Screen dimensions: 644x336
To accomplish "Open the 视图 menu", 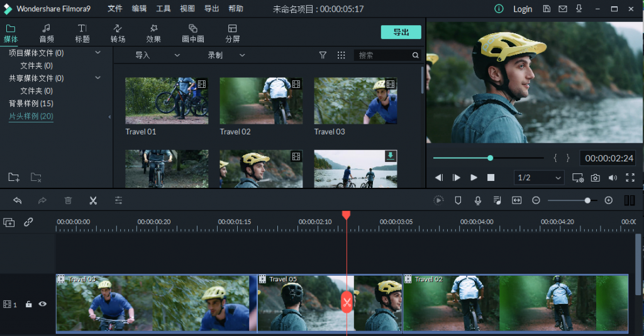I will click(187, 9).
